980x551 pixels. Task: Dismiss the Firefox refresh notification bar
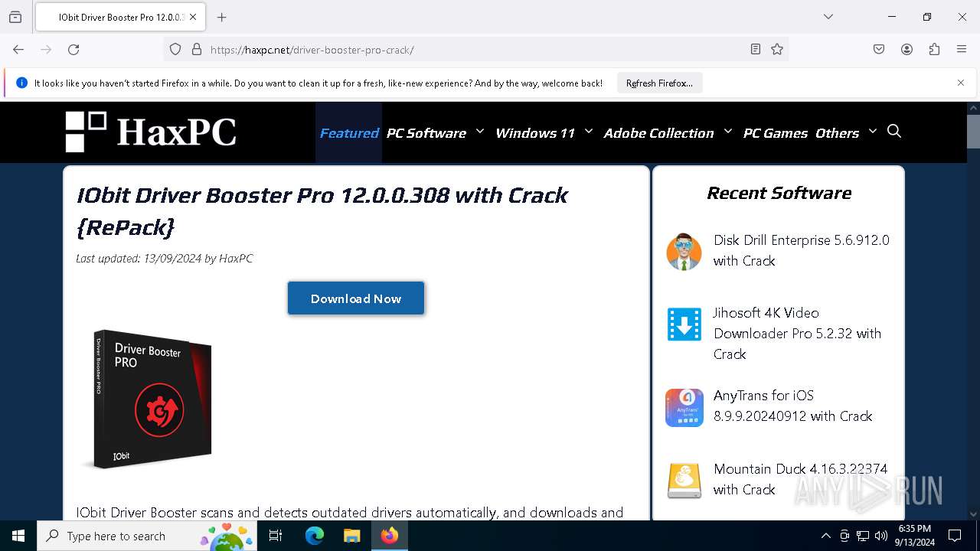[x=961, y=83]
